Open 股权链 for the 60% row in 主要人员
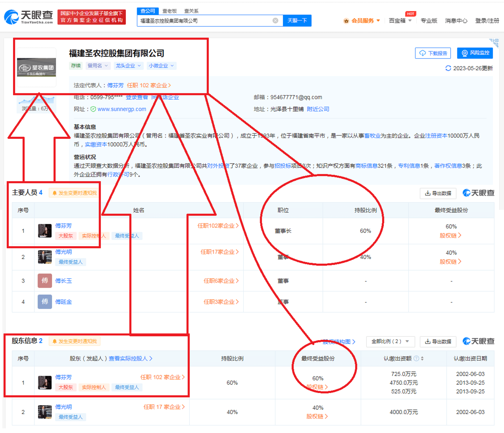This screenshot has width=504, height=433. pyautogui.click(x=450, y=235)
